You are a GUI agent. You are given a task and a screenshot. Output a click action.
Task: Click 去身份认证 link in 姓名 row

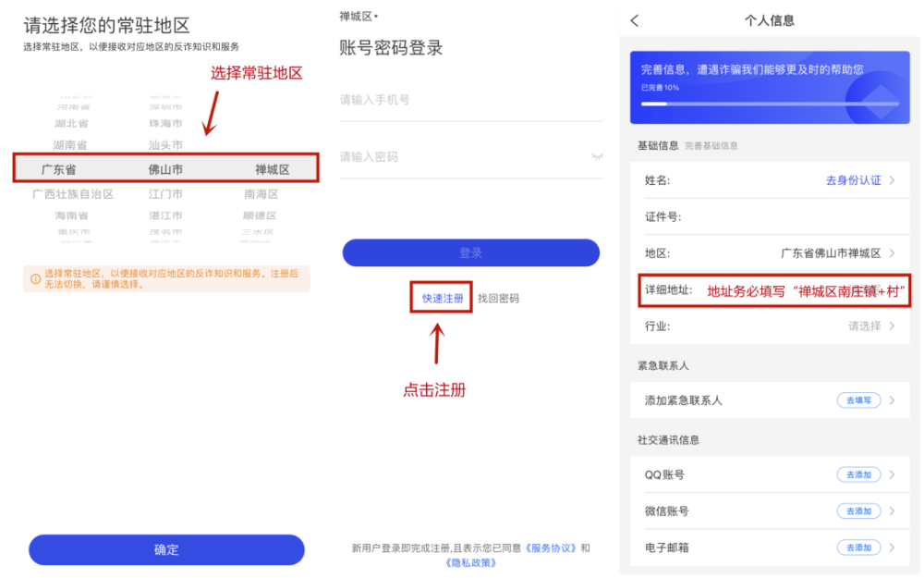pos(853,180)
